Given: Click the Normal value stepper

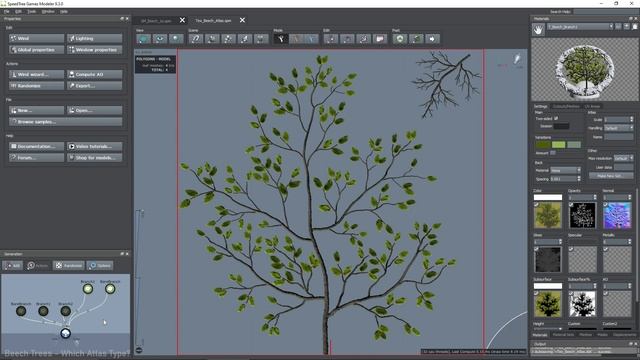Looking at the screenshot, I should [629, 198].
